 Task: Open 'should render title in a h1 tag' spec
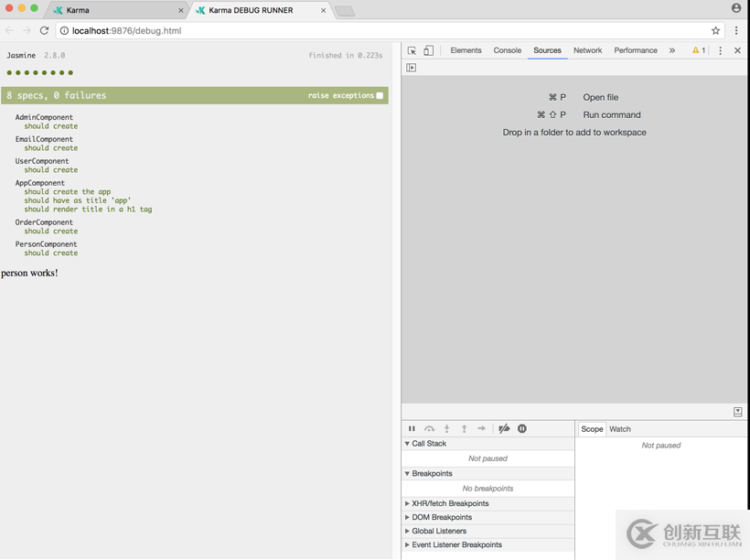(88, 210)
